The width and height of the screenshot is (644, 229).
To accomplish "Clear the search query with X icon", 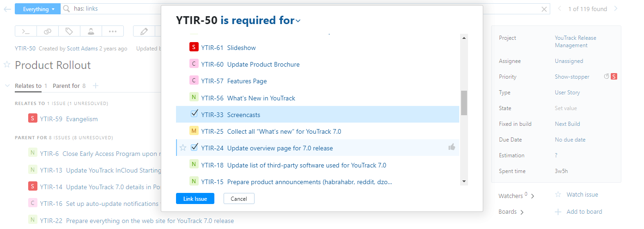I will [x=544, y=9].
